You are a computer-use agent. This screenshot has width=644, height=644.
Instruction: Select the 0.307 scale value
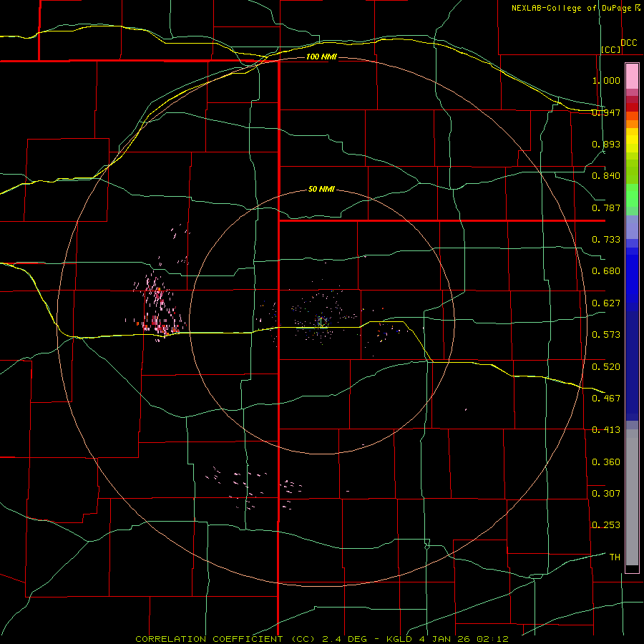(606, 494)
